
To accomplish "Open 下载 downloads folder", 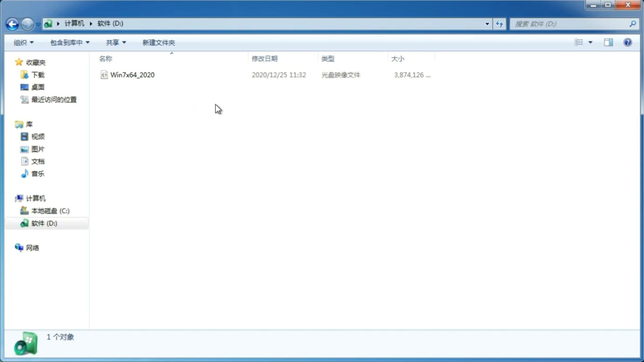I will 38,74.
